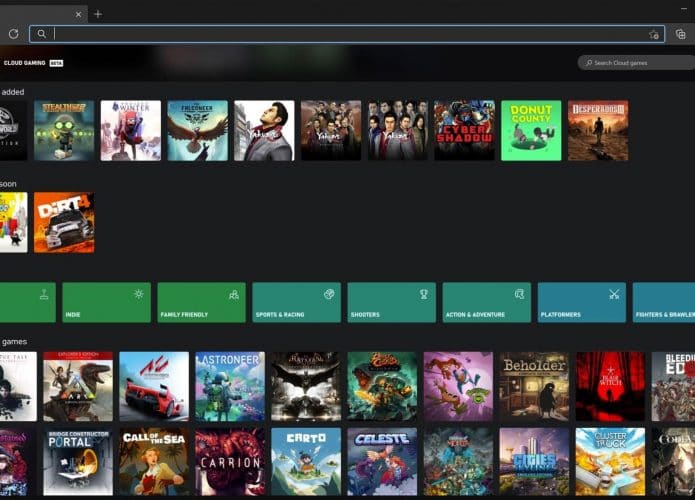Open the Celeste game cover

coord(383,461)
